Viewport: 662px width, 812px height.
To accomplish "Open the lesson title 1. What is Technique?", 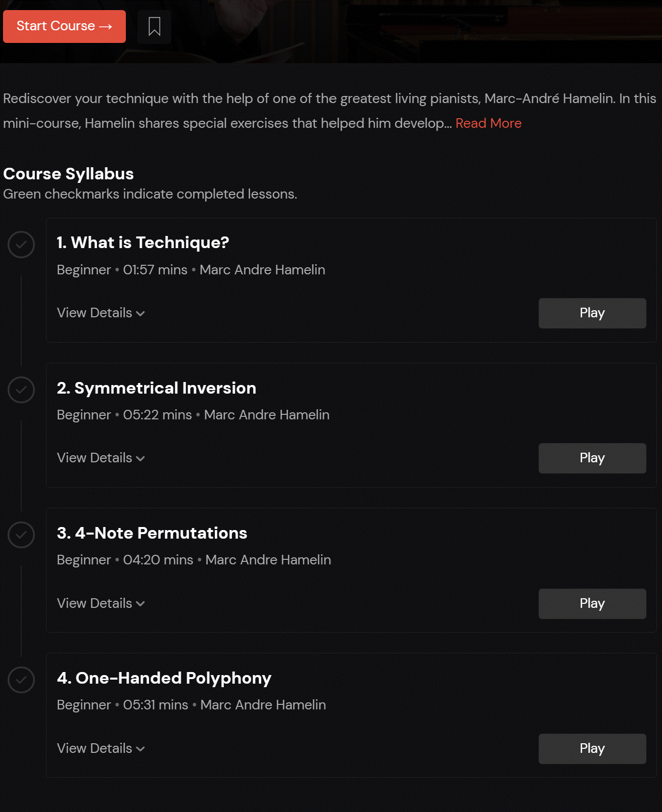I will pos(143,243).
